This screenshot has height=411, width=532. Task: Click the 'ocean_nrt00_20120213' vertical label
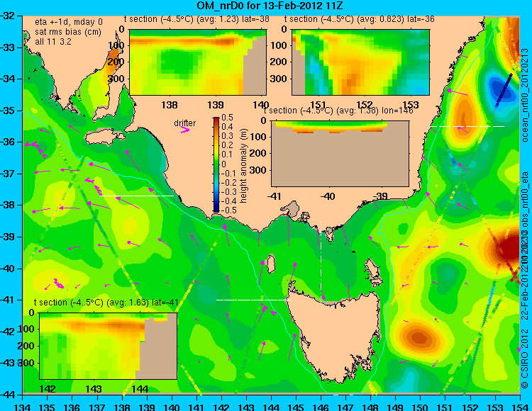(x=525, y=95)
